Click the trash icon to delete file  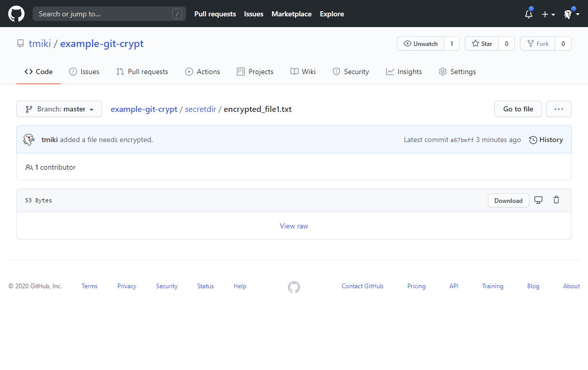556,200
